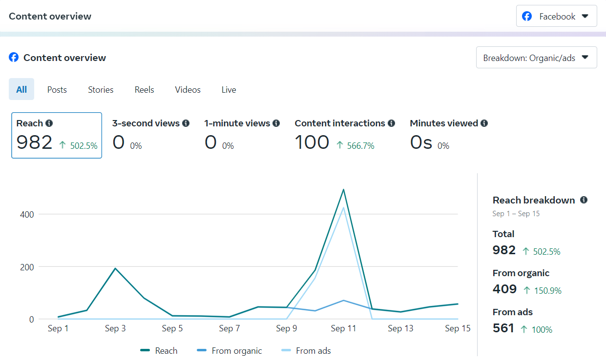Toggle the From ads legend series
This screenshot has width=606, height=364.
(x=307, y=350)
